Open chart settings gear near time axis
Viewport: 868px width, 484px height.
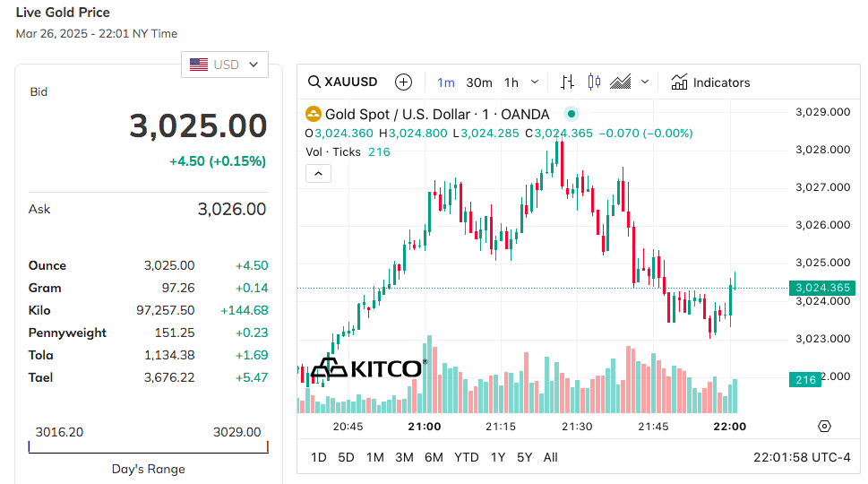824,427
